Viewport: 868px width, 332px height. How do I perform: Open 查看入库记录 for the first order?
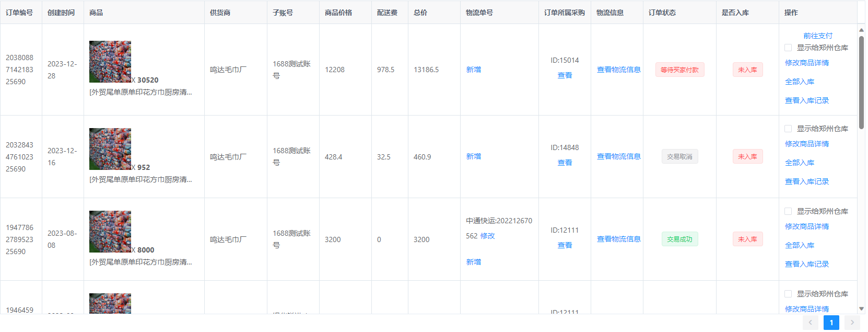pos(806,100)
